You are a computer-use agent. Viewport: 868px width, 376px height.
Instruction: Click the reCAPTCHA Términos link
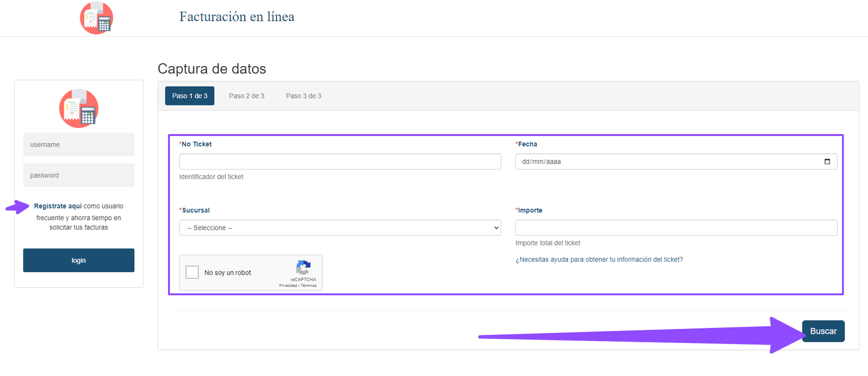point(309,286)
